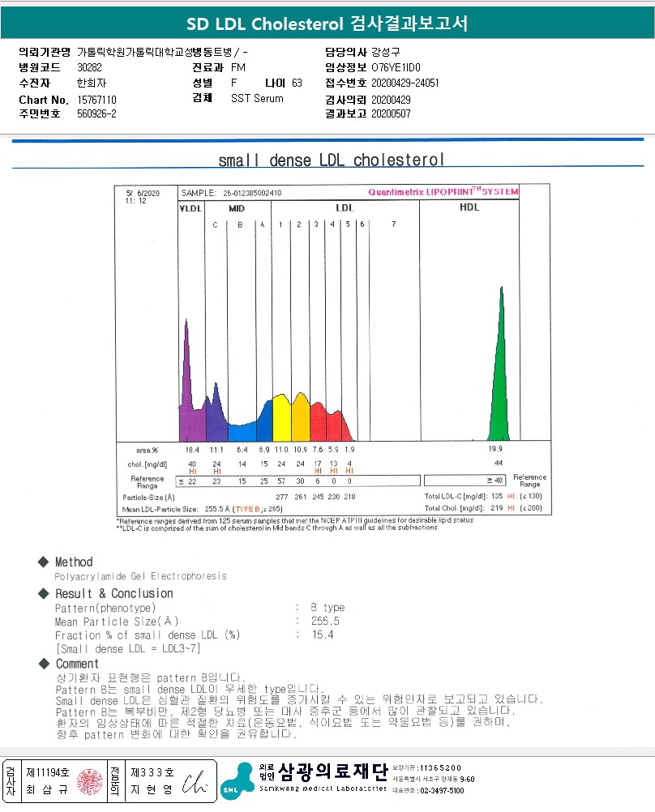Click the 삼광의료재단 foundation name
The image size is (655, 812).
[x=332, y=771]
